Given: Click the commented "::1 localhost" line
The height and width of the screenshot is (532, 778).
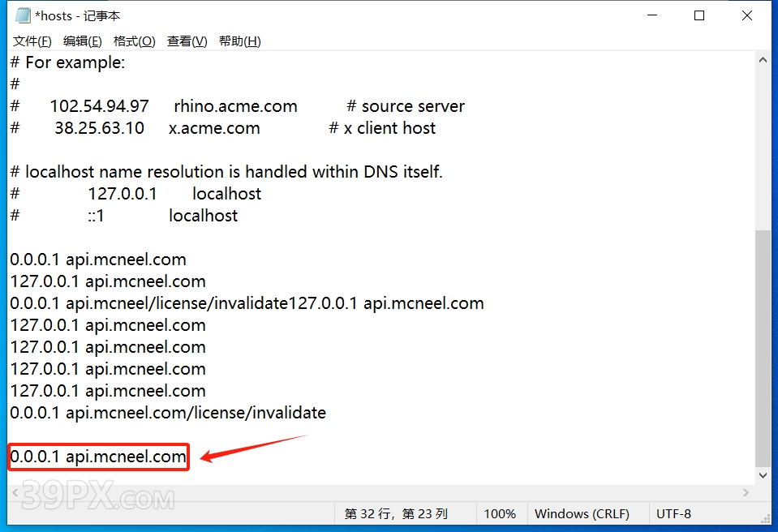Looking at the screenshot, I should coord(124,215).
